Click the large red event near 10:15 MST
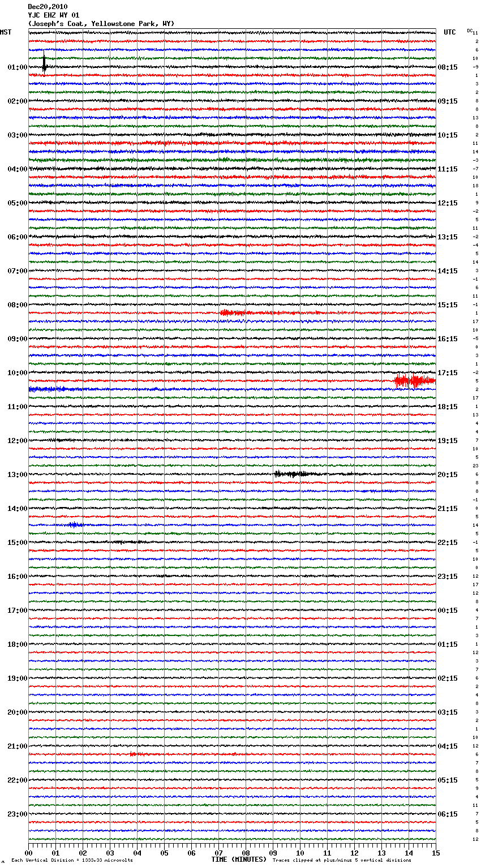 click(x=415, y=381)
